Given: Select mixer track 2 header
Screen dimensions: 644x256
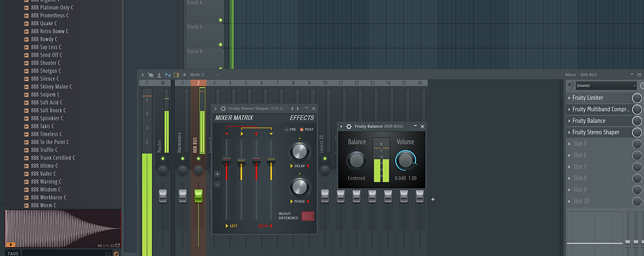Looking at the screenshot, I should pos(198,83).
